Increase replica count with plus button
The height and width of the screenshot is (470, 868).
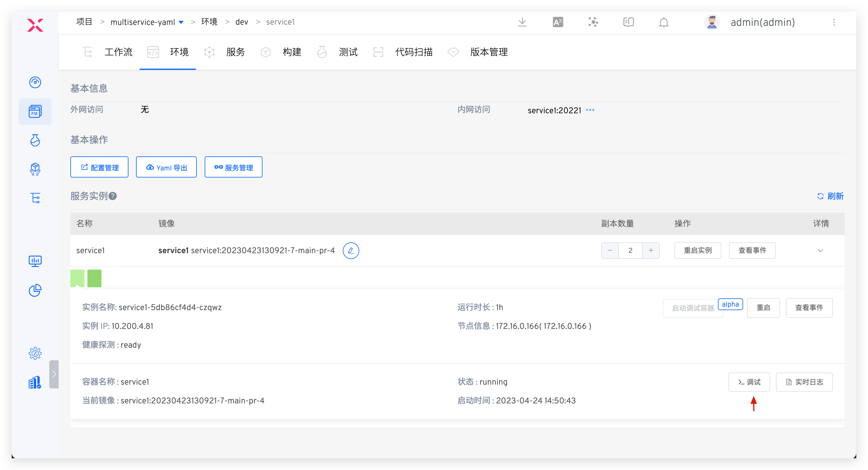(651, 251)
